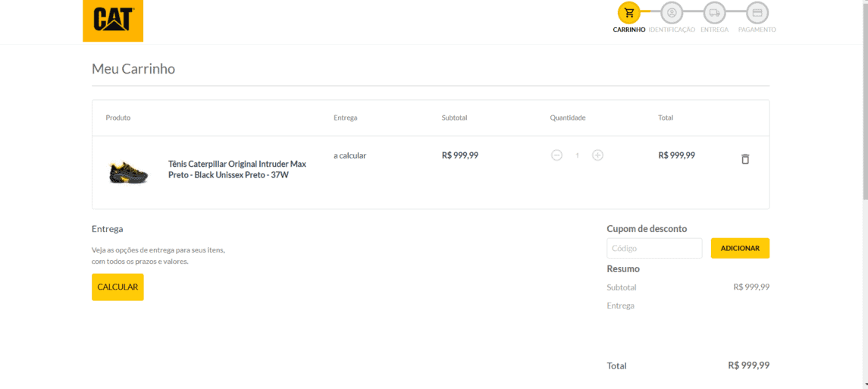Decrease quantity with the minus button

(557, 155)
